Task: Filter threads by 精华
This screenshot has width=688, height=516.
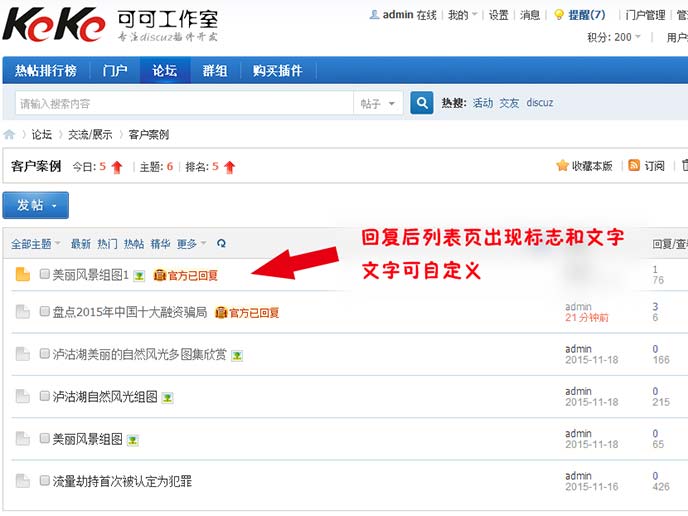Action: [161, 244]
